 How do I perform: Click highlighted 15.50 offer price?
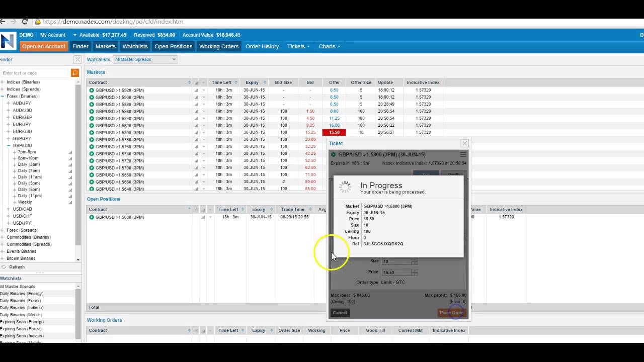coord(334,132)
